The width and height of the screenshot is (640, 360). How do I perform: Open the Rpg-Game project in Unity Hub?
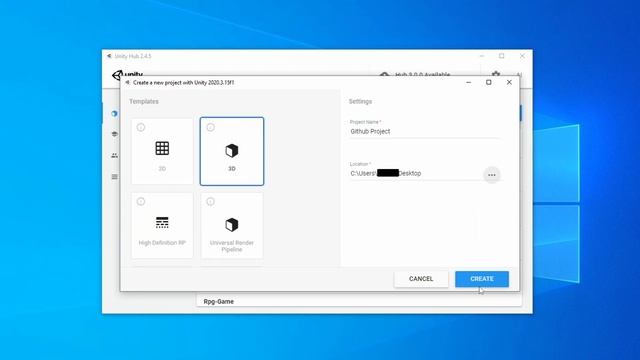[359, 301]
